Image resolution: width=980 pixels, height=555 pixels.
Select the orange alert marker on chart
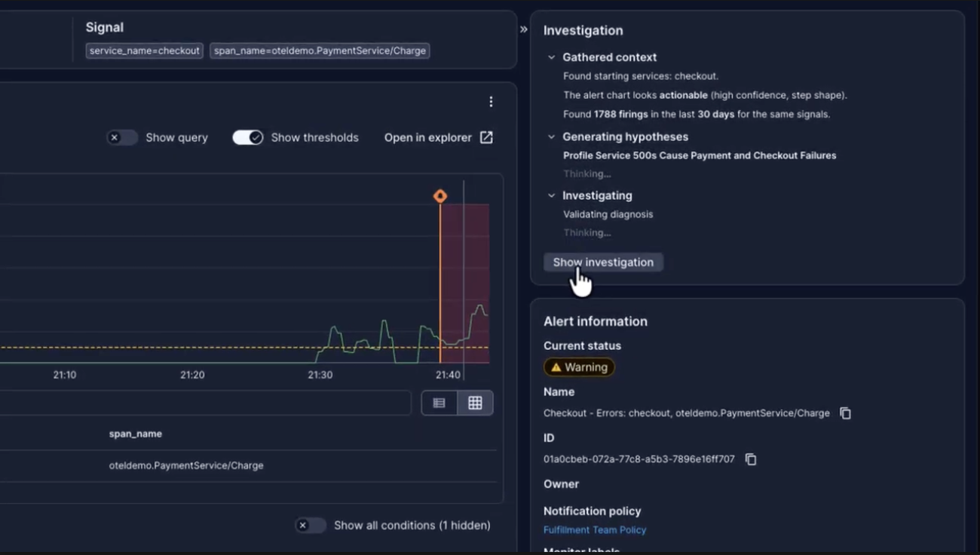(x=440, y=196)
